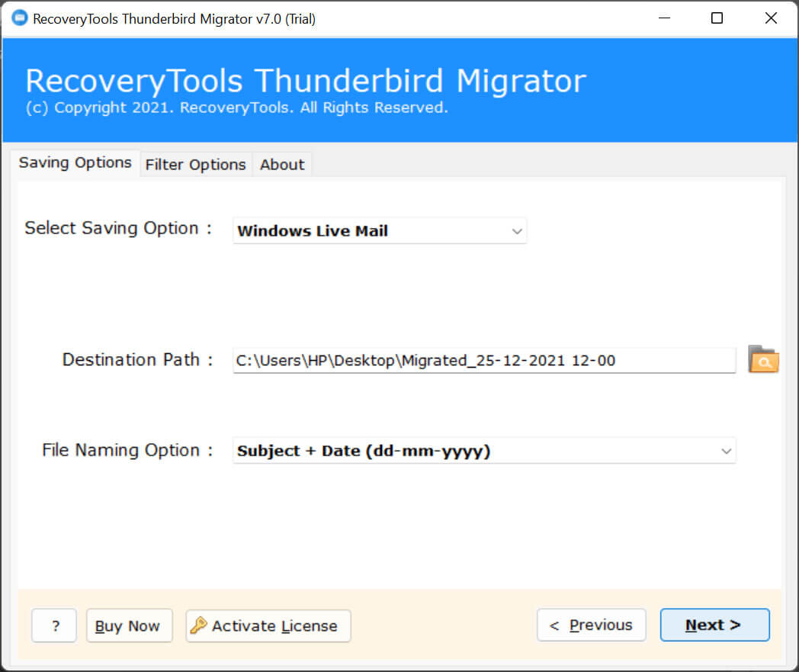
Task: Close the Thunderbird Migrator window
Action: (x=771, y=18)
